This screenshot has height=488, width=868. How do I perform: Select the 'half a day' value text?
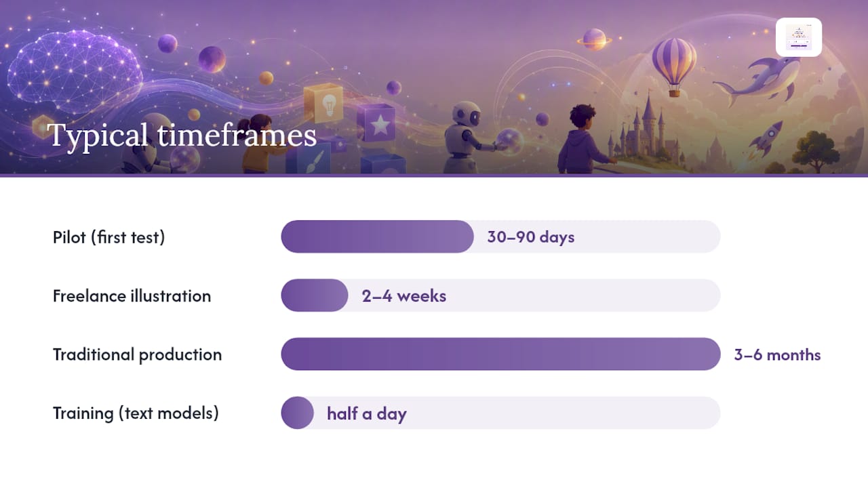[367, 413]
